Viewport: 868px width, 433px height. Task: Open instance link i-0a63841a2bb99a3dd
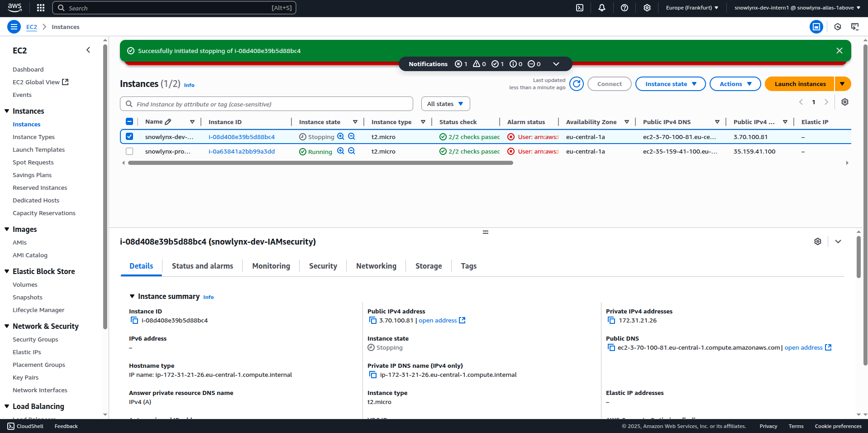pyautogui.click(x=241, y=152)
